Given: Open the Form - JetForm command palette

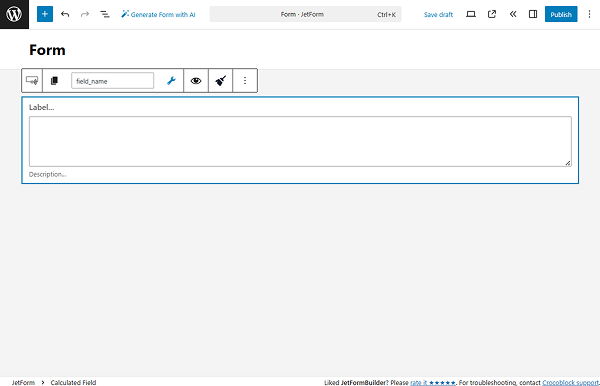Looking at the screenshot, I should [305, 14].
